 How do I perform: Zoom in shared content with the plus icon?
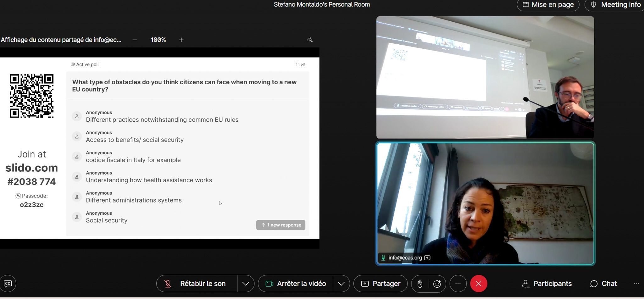pos(181,40)
